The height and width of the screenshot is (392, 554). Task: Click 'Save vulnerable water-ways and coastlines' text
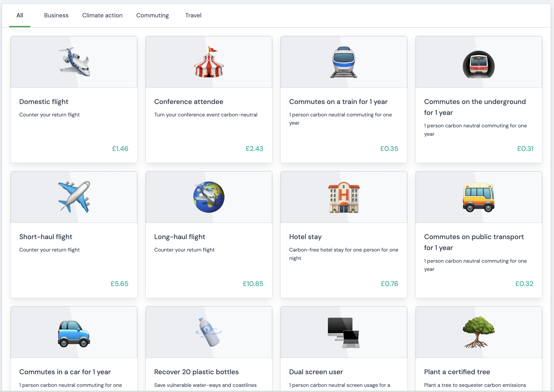(x=205, y=385)
